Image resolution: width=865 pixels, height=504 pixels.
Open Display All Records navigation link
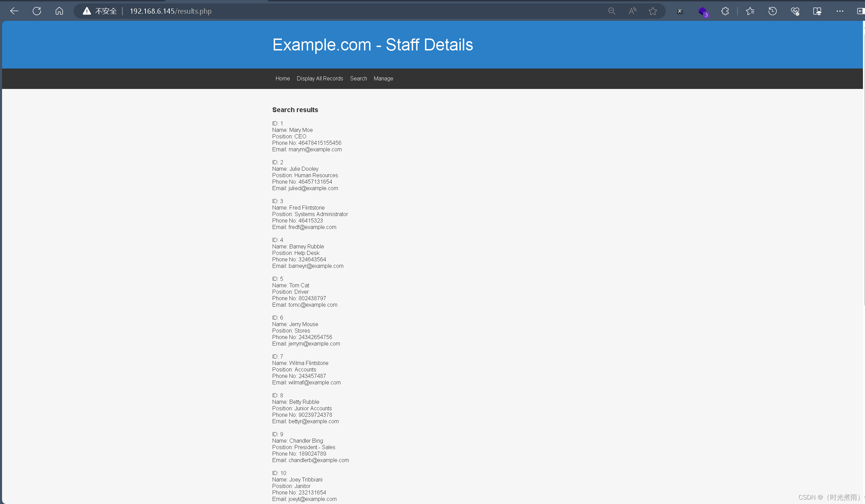pyautogui.click(x=320, y=79)
